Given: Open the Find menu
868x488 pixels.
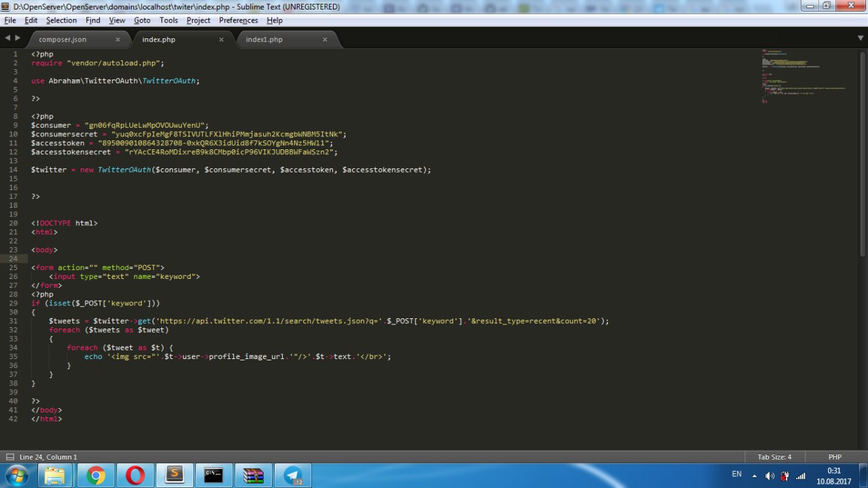Looking at the screenshot, I should (93, 20).
